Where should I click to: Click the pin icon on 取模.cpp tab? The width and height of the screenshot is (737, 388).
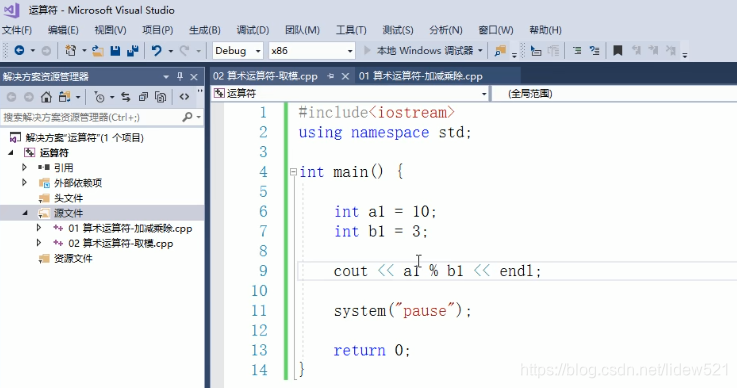click(331, 76)
